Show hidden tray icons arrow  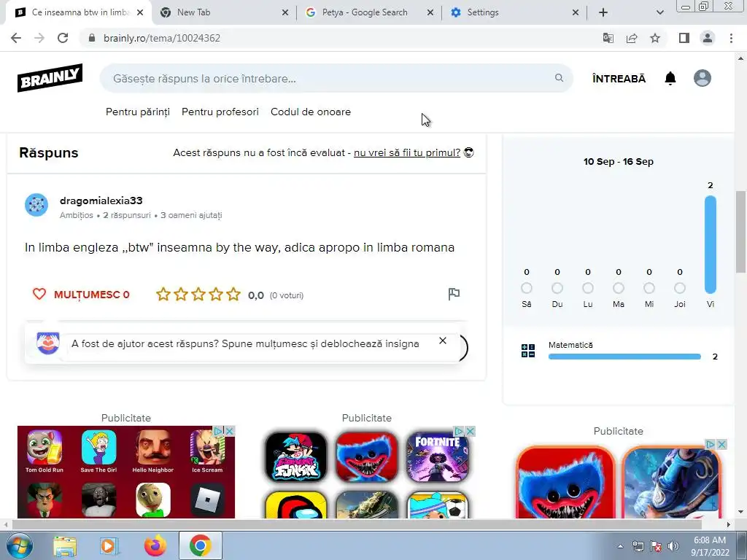click(x=620, y=546)
